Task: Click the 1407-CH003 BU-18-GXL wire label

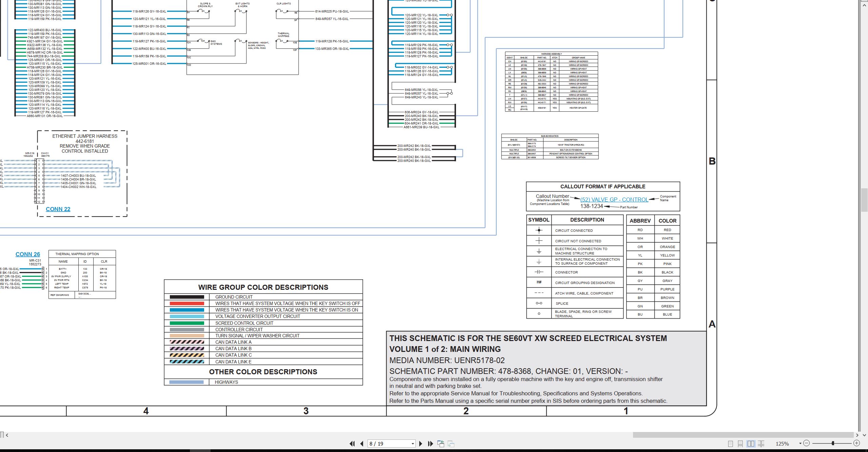Action: pyautogui.click(x=78, y=176)
